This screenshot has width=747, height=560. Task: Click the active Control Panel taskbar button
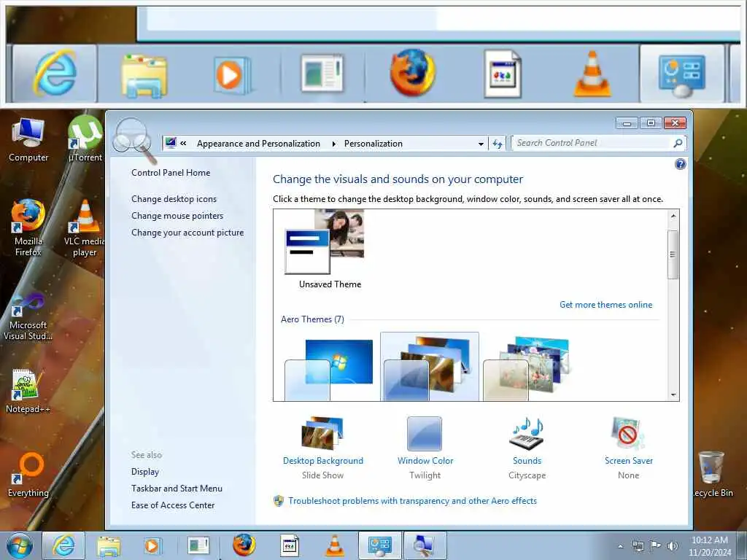[379, 545]
